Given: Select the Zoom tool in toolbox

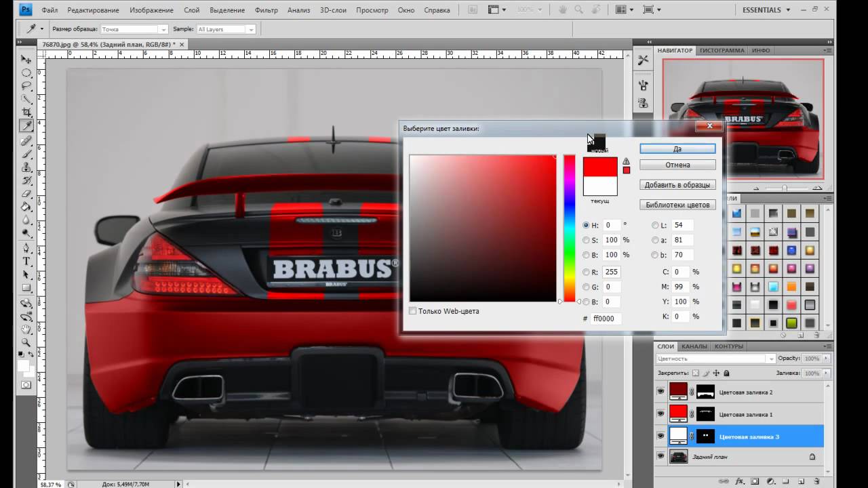Looking at the screenshot, I should click(x=26, y=342).
